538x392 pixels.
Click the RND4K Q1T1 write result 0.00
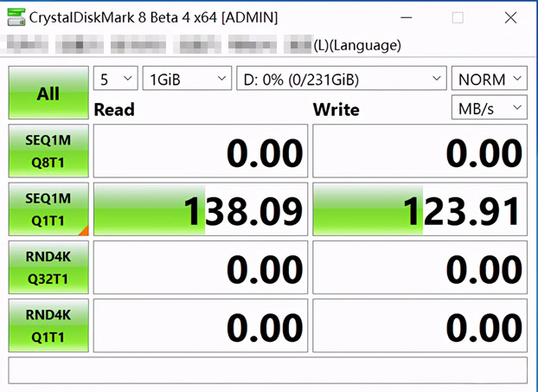click(420, 325)
